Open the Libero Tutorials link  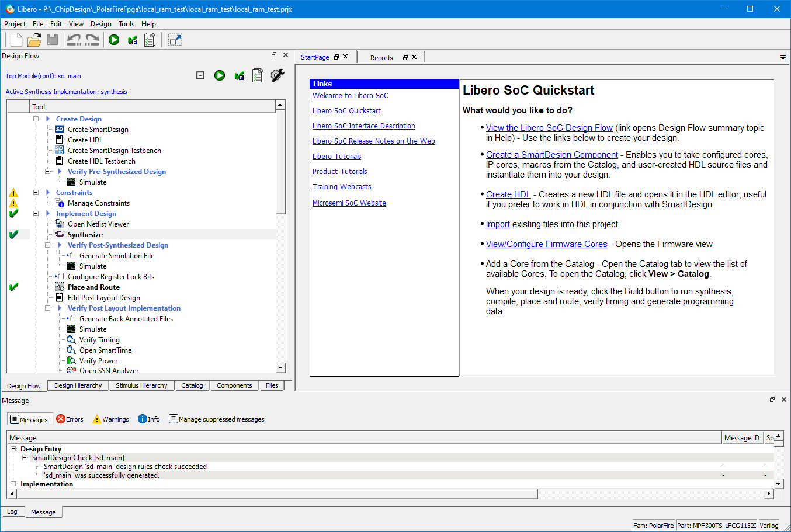336,157
